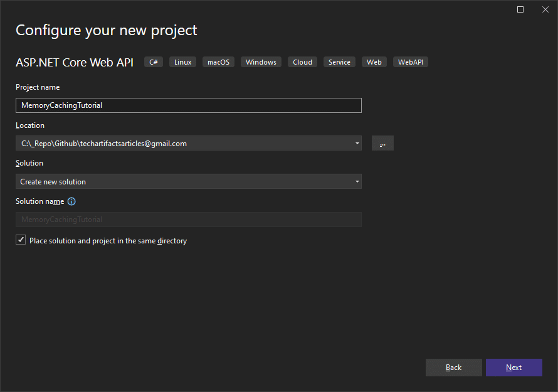The width and height of the screenshot is (558, 392).
Task: Click the disabled Solution name field
Action: pyautogui.click(x=189, y=220)
